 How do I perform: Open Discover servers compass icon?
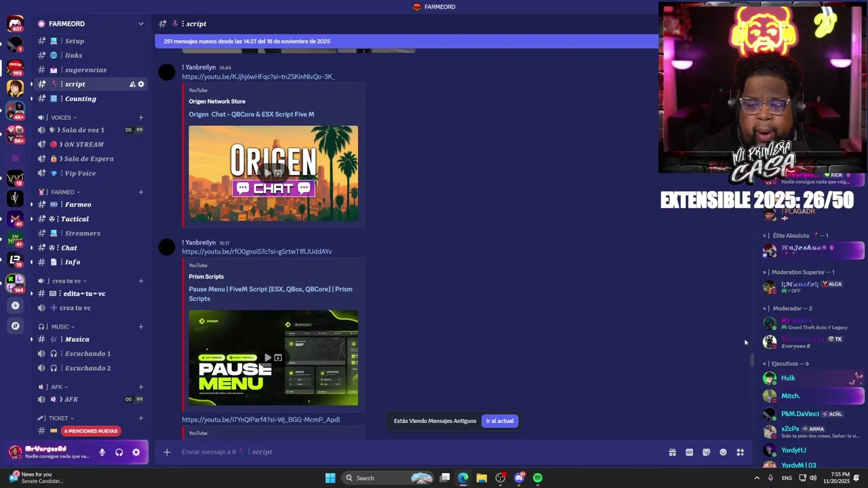point(15,326)
